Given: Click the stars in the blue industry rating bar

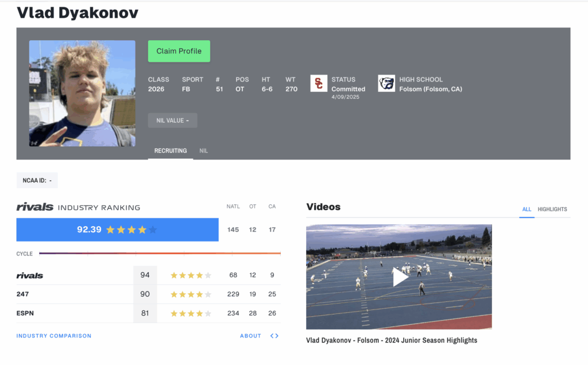Looking at the screenshot, I should 131,230.
